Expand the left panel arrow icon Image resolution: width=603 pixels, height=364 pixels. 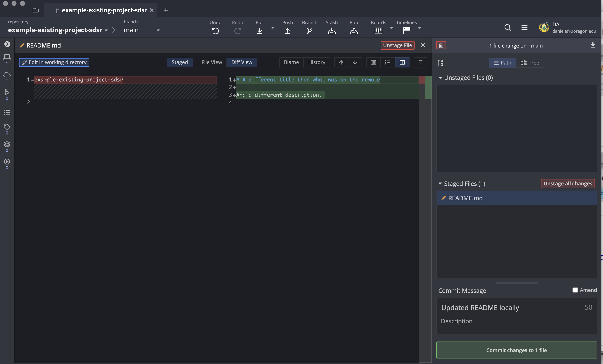(7, 44)
